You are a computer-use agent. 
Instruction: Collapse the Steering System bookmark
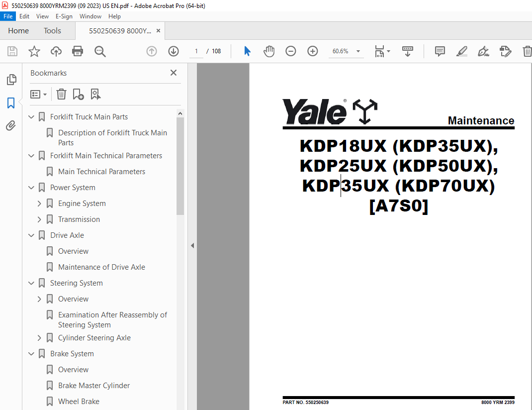click(31, 283)
